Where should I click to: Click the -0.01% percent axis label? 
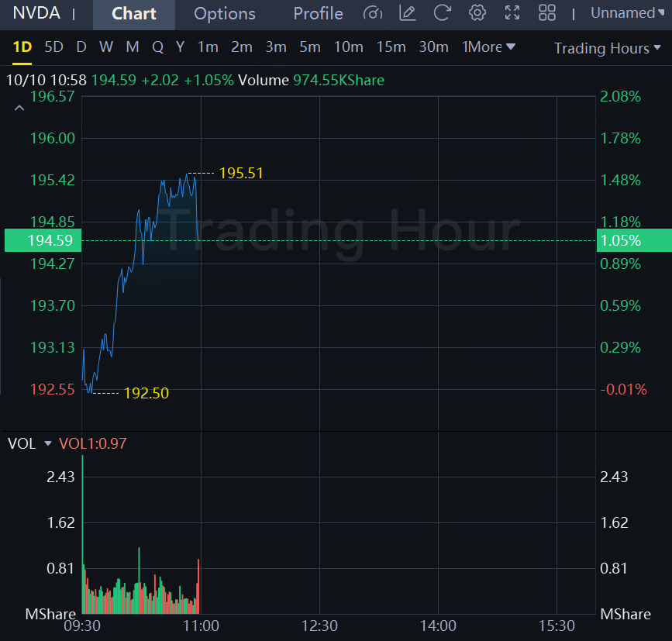pyautogui.click(x=623, y=390)
